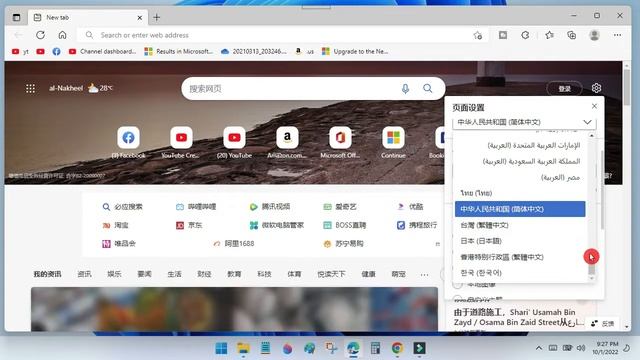Go to the browser home page icon

(x=62, y=35)
